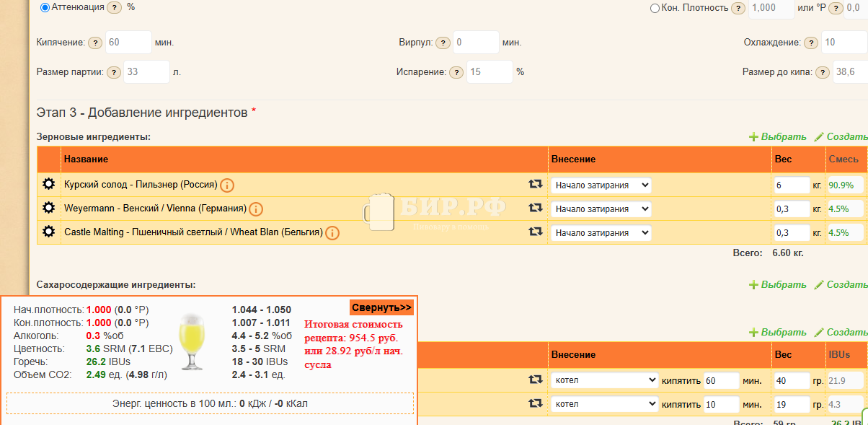Viewport: 868px width, 425px height.
Task: Focus the Охлаждение input field
Action: (844, 43)
